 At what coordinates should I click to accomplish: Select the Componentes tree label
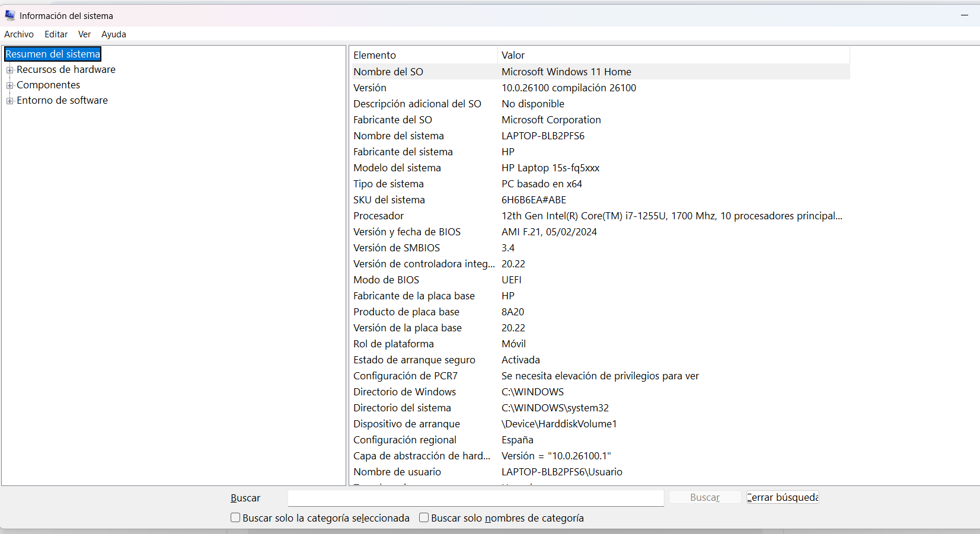(x=48, y=85)
